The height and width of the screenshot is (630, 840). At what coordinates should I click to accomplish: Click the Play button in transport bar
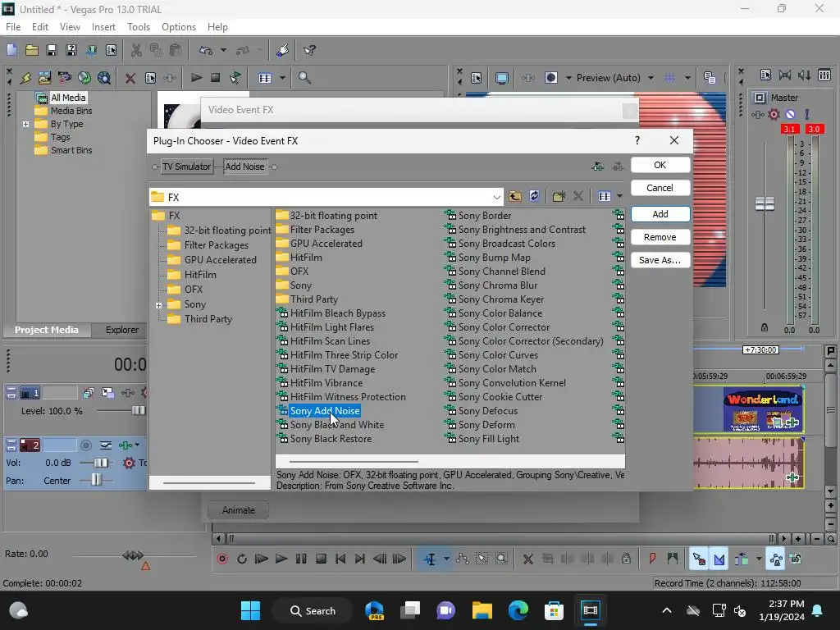tap(281, 559)
